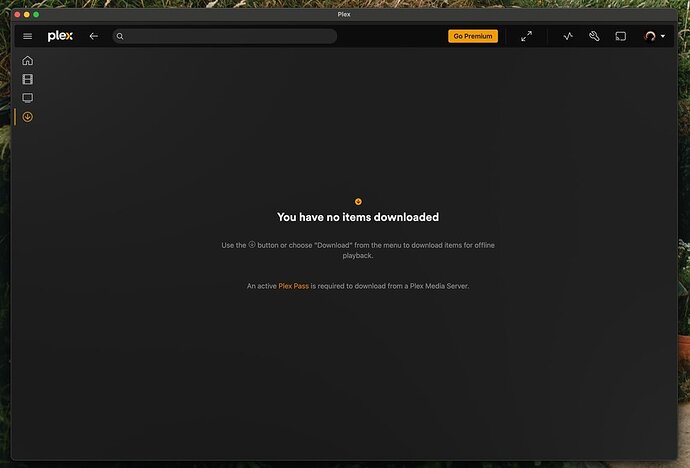The height and width of the screenshot is (468, 690).
Task: Go to Home in the sidebar
Action: (28, 60)
